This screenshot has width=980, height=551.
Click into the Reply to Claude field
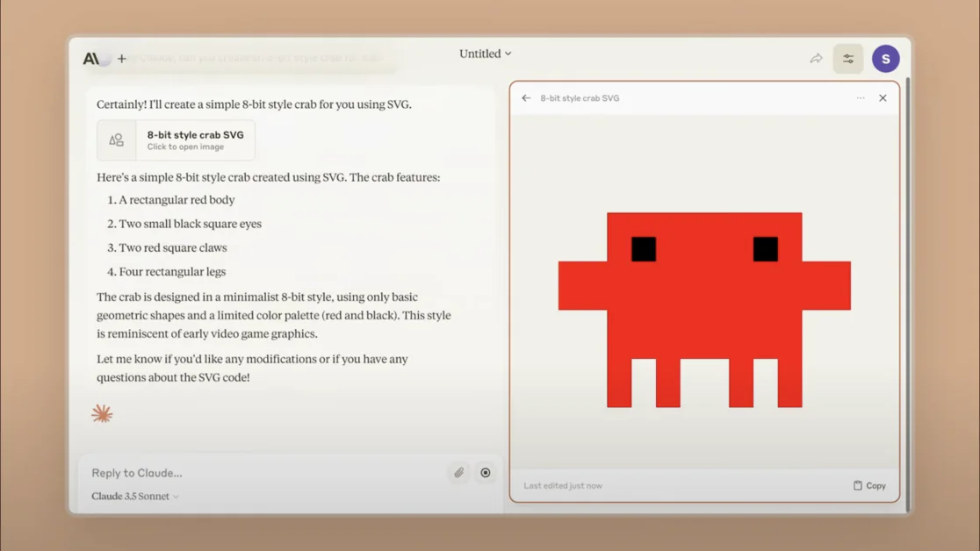263,473
